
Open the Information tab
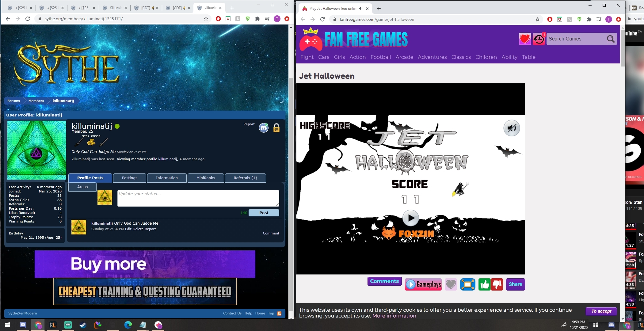[167, 178]
